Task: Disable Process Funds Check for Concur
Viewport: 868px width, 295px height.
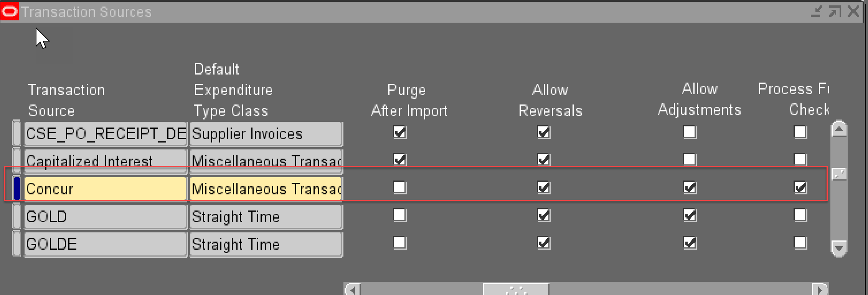Action: coord(800,187)
